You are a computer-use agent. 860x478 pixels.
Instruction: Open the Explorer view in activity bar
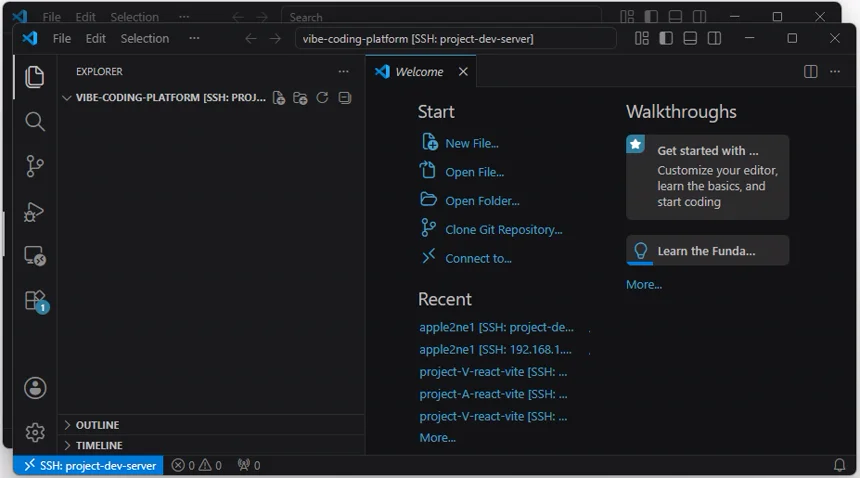35,77
